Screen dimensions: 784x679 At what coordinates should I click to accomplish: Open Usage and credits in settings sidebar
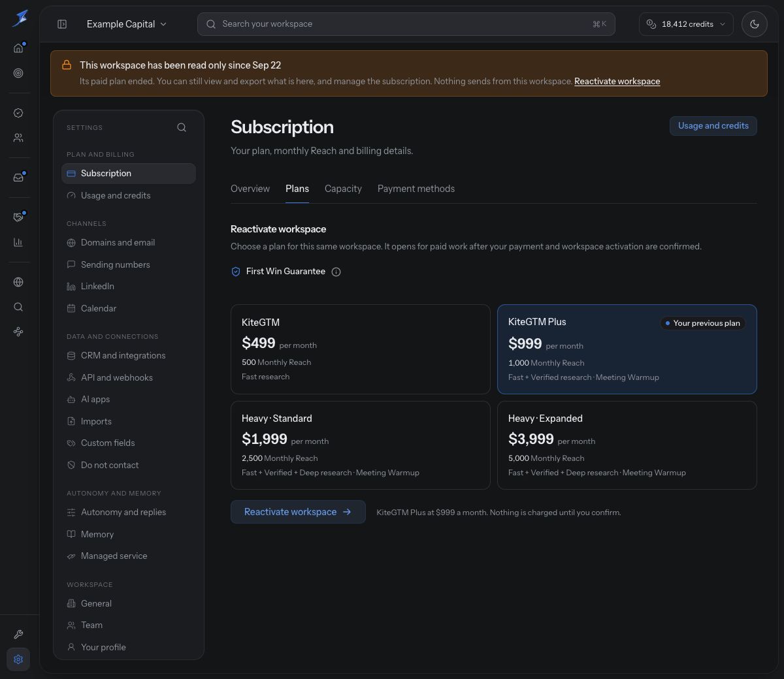(x=129, y=195)
